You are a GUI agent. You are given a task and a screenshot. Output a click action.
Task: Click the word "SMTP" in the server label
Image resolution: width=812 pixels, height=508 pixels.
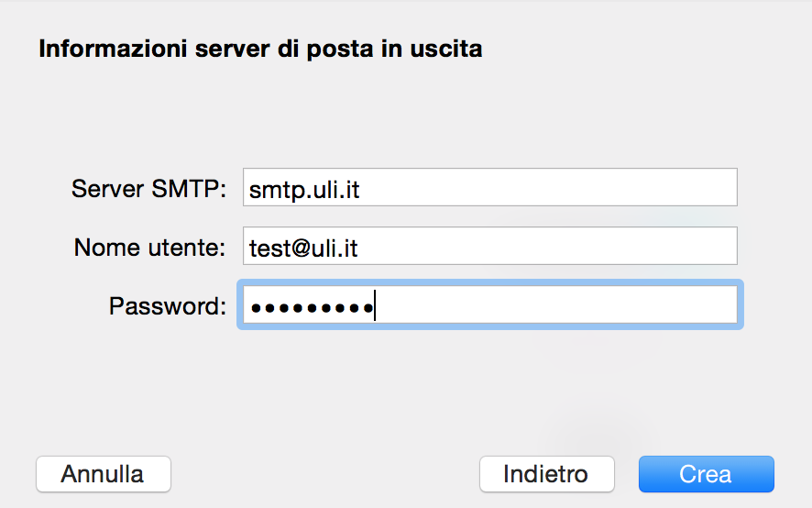click(x=179, y=189)
